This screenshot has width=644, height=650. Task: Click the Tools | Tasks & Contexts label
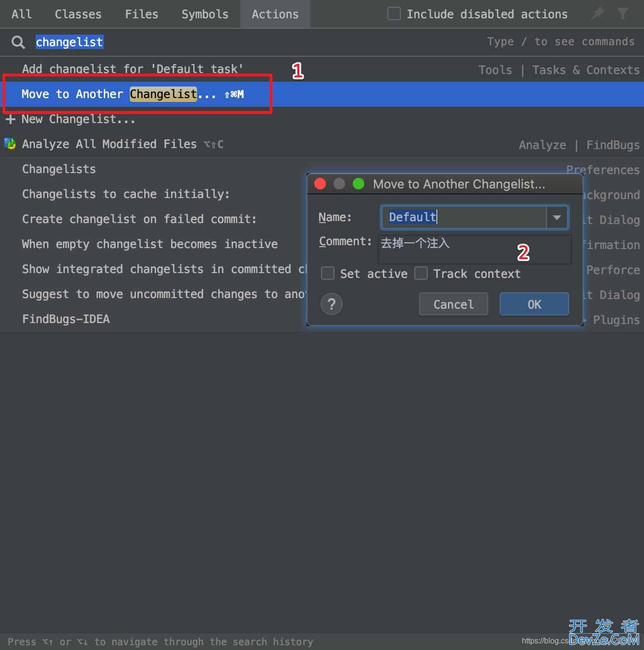click(559, 70)
